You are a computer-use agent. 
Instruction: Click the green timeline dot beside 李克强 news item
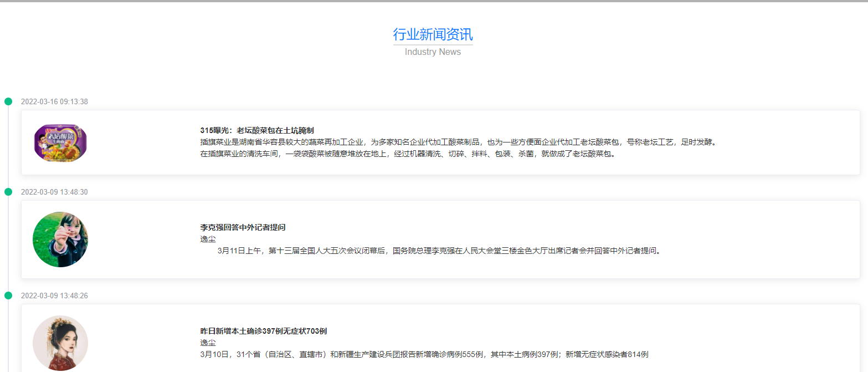pos(8,191)
